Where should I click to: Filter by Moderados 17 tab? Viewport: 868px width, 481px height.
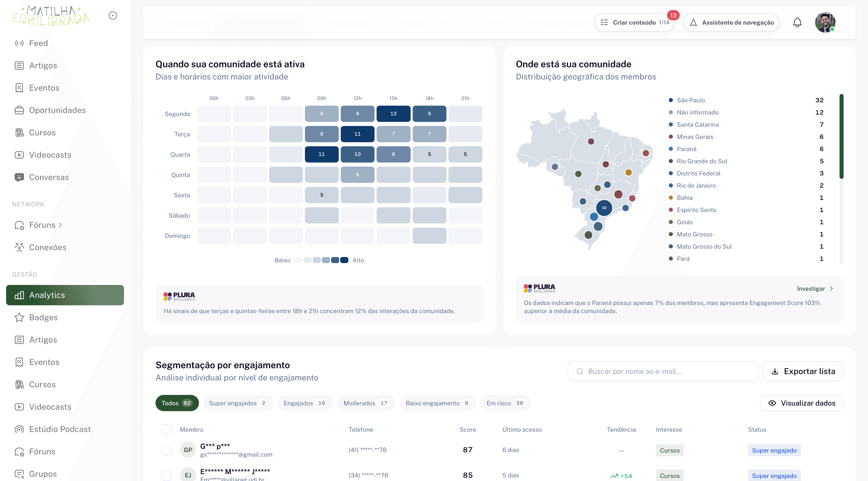coord(366,403)
